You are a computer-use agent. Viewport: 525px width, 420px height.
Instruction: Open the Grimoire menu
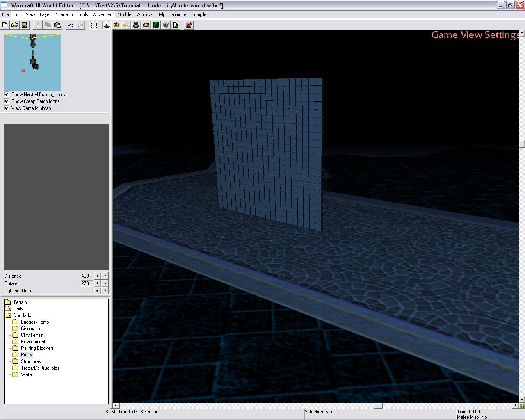[x=178, y=14]
